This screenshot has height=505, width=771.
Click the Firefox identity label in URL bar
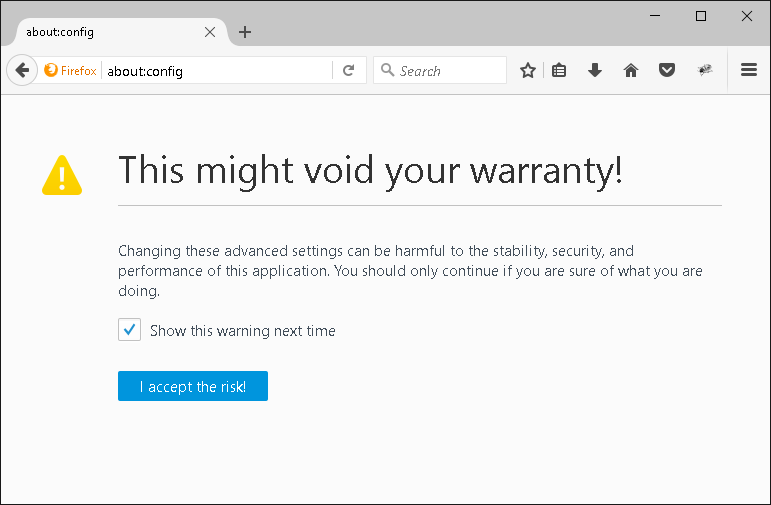(x=70, y=70)
